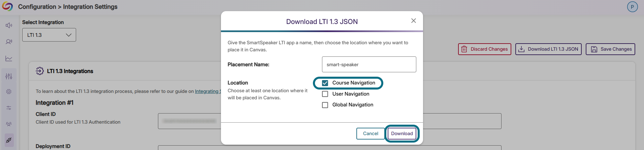Image resolution: width=644 pixels, height=150 pixels.
Task: Click the 'Global Navigation' label text
Action: click(353, 105)
